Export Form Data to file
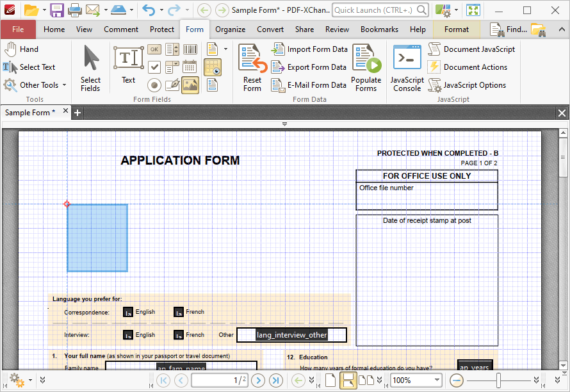Viewport: 570px width, 392px height. [x=309, y=67]
